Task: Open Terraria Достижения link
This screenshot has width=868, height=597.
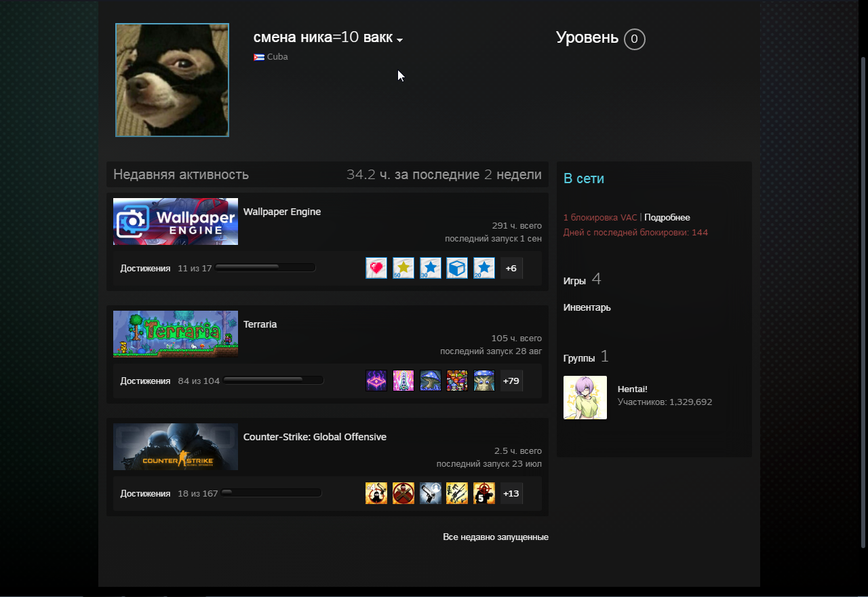Action: click(x=145, y=381)
